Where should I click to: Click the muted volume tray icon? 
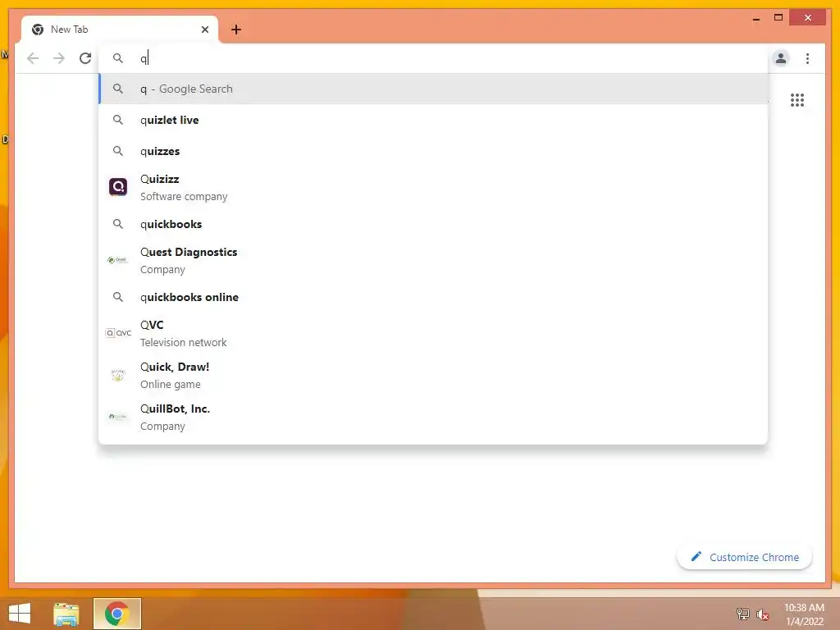pyautogui.click(x=763, y=614)
